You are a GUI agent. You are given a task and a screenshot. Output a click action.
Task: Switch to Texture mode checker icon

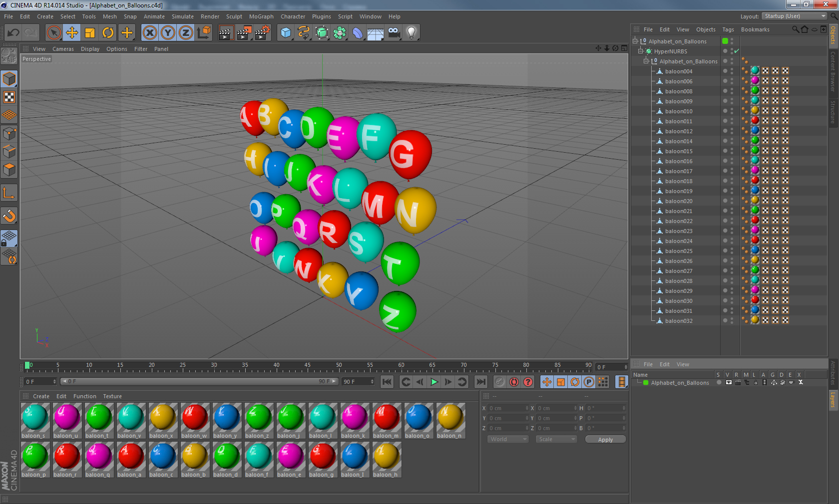point(9,97)
